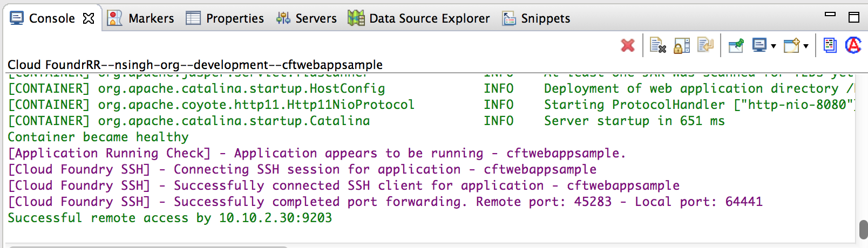Clear the console output
Screen dimensions: 868x248
658,45
